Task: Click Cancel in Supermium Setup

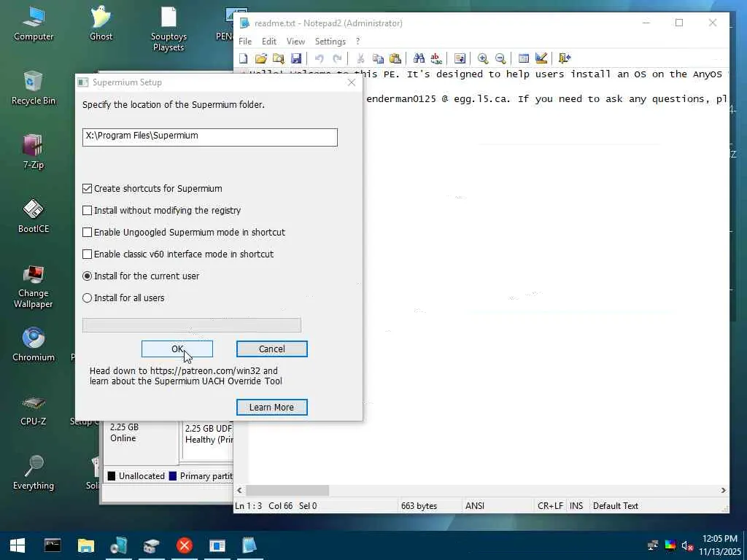Action: point(272,349)
